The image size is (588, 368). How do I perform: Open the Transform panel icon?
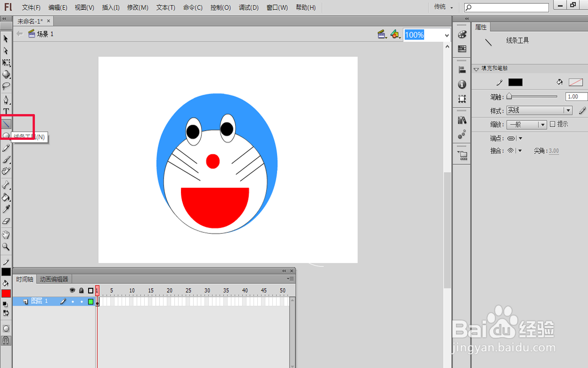pyautogui.click(x=462, y=98)
